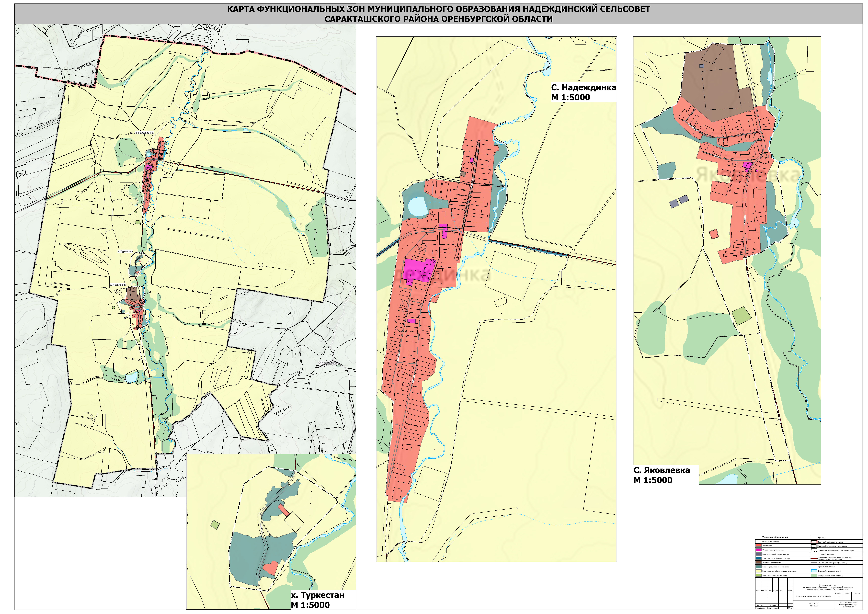
Task: Click the Изм. column header cell
Action: [x=758, y=591]
